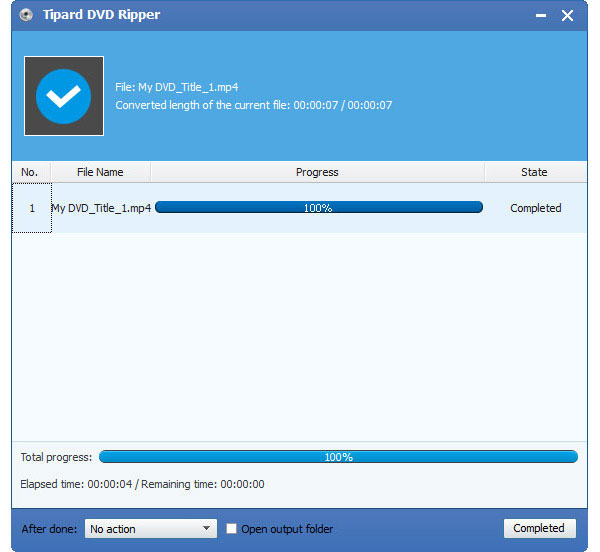Image resolution: width=600 pixels, height=552 pixels.
Task: Click the Converted length text in header
Action: 253,105
